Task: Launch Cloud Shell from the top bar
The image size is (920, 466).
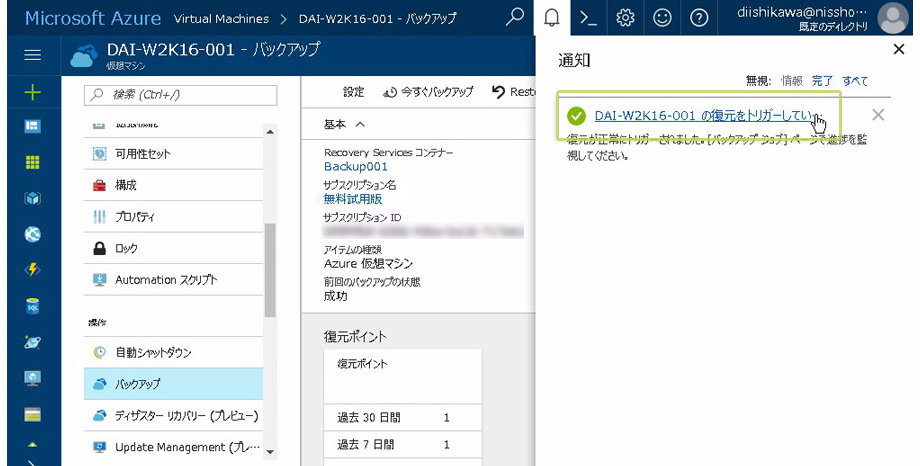Action: 588,18
